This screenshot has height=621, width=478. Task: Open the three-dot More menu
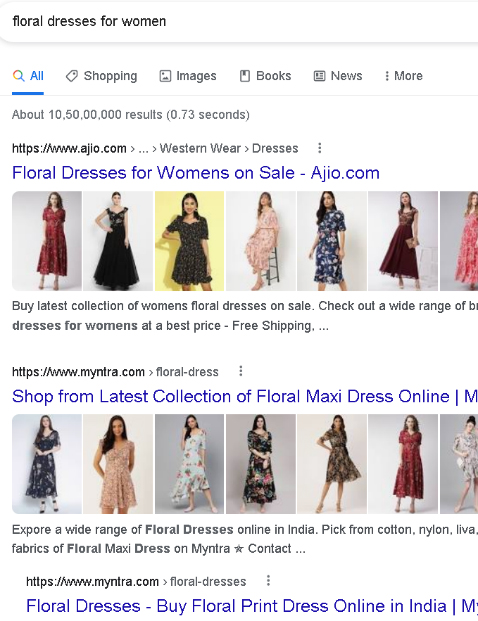coord(404,76)
